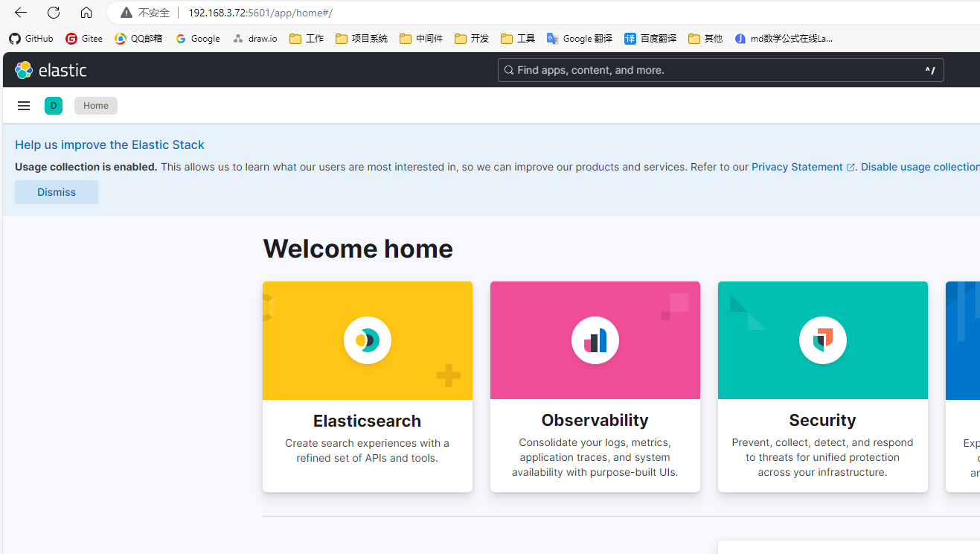This screenshot has height=554, width=980.
Task: Expand the 中间件 bookmark folder
Action: (421, 39)
